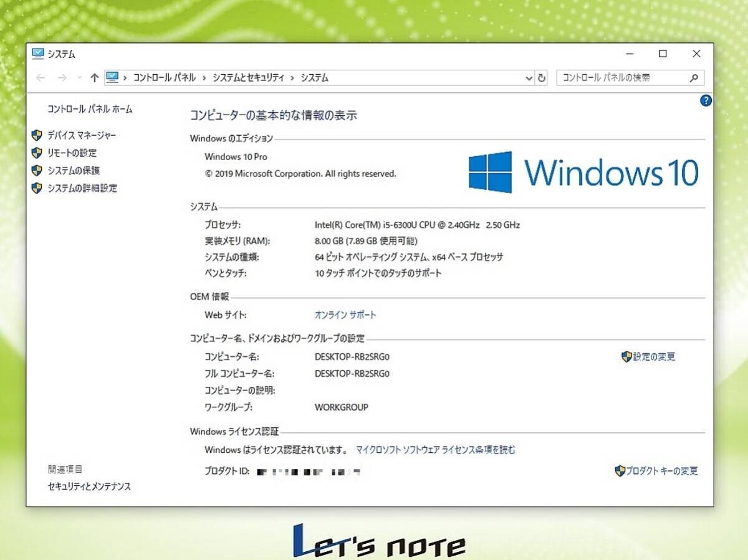Click the コンピューターの基本的な情報の表示 heading

(x=274, y=115)
